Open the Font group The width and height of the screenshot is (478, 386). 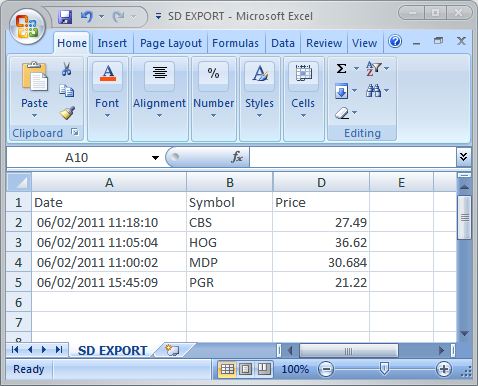pos(107,99)
